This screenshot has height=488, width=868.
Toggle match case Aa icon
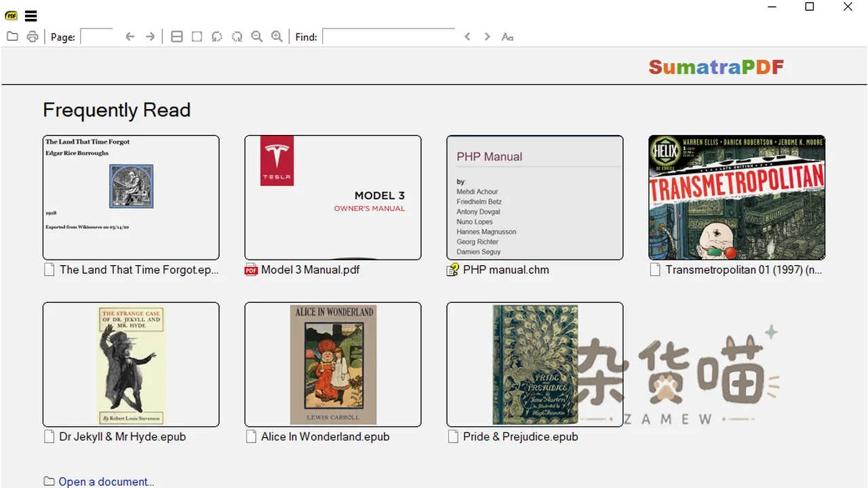coord(507,37)
